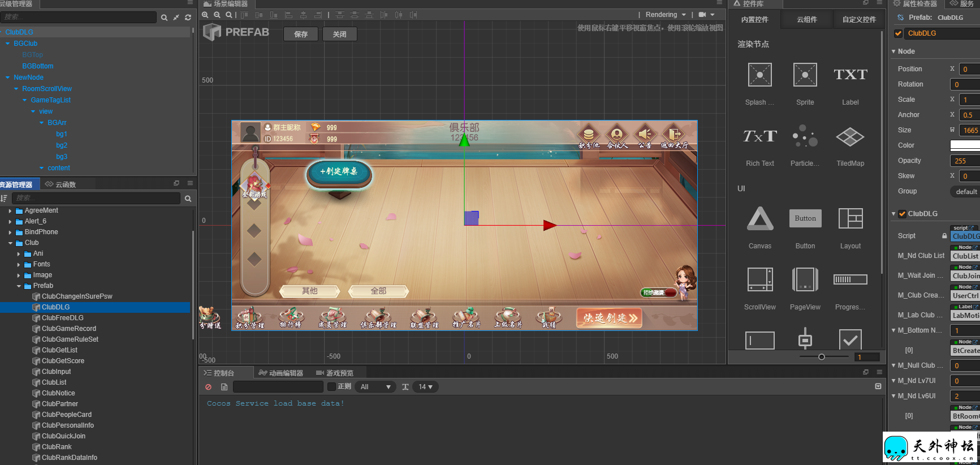Viewport: 980px width, 465px height.
Task: Enable the regex (正则) console filter
Action: pyautogui.click(x=332, y=386)
